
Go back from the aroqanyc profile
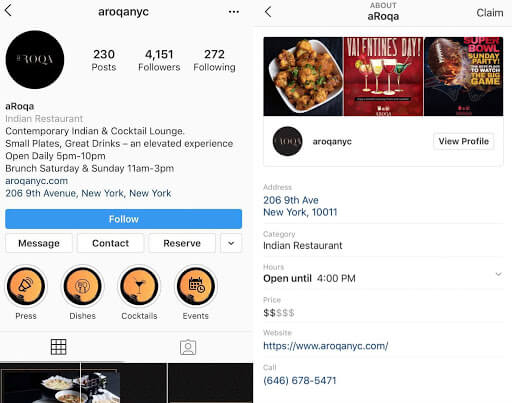[x=9, y=11]
